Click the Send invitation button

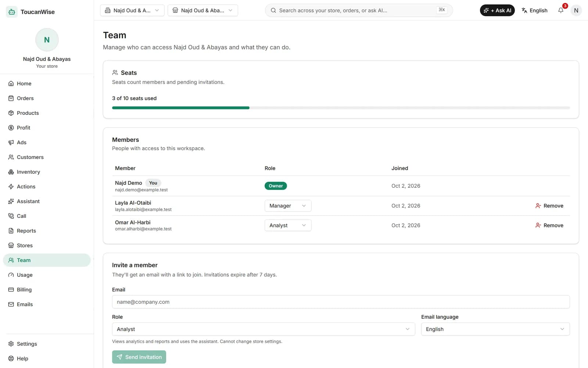coord(139,357)
